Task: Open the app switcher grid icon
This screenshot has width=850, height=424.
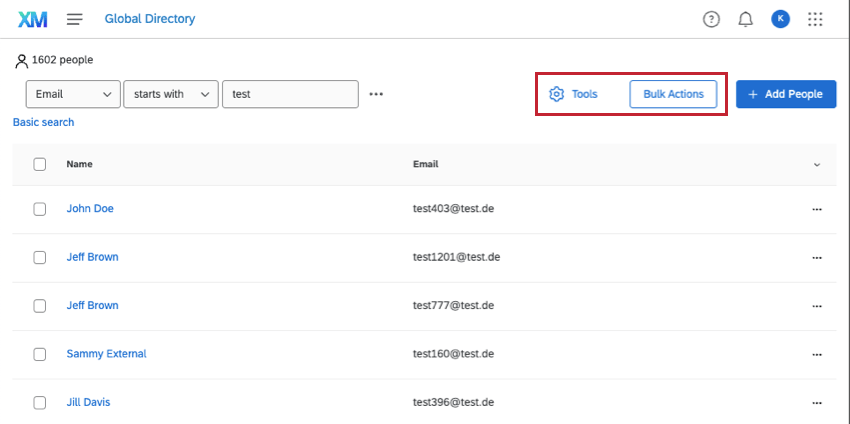Action: (x=815, y=19)
